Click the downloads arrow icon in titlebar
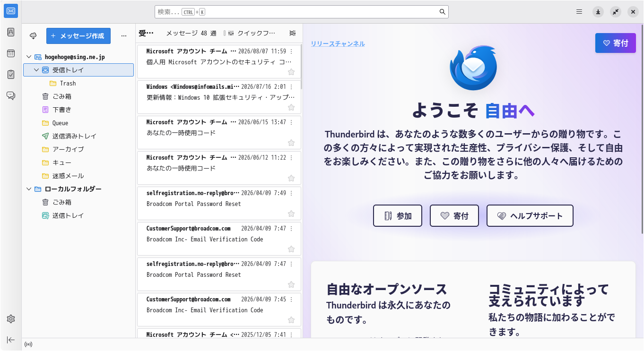 (598, 12)
